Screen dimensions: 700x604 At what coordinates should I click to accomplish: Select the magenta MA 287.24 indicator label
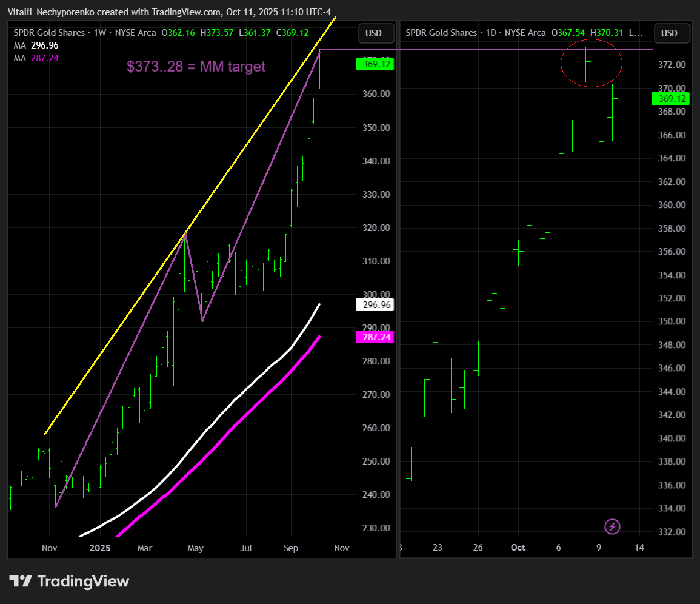[36, 58]
